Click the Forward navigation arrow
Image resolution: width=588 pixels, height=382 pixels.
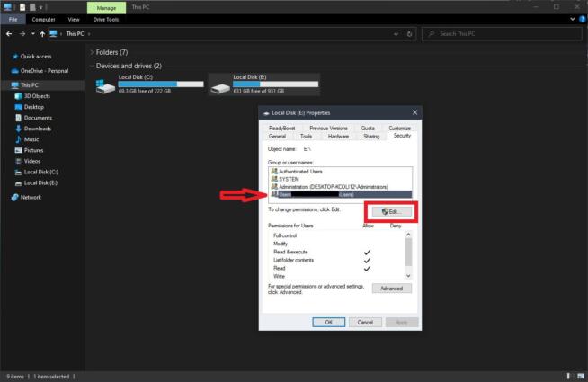pyautogui.click(x=22, y=34)
